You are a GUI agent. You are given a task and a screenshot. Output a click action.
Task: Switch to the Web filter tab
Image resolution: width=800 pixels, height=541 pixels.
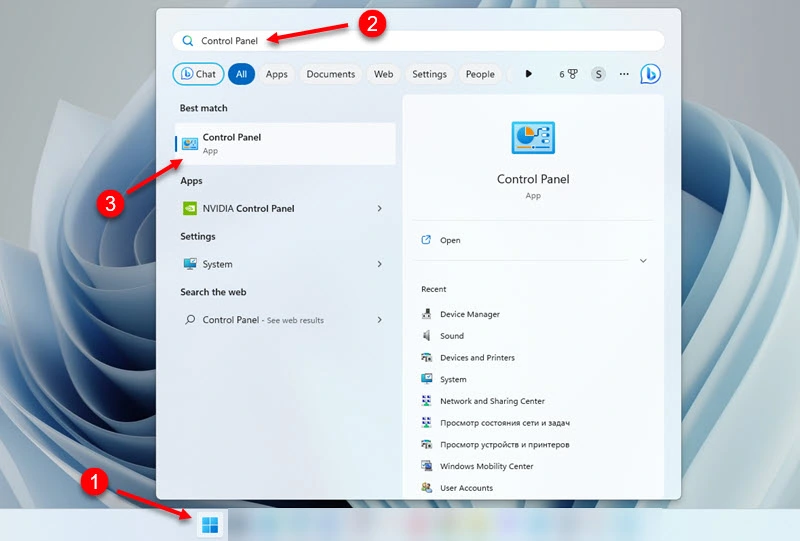pyautogui.click(x=383, y=74)
